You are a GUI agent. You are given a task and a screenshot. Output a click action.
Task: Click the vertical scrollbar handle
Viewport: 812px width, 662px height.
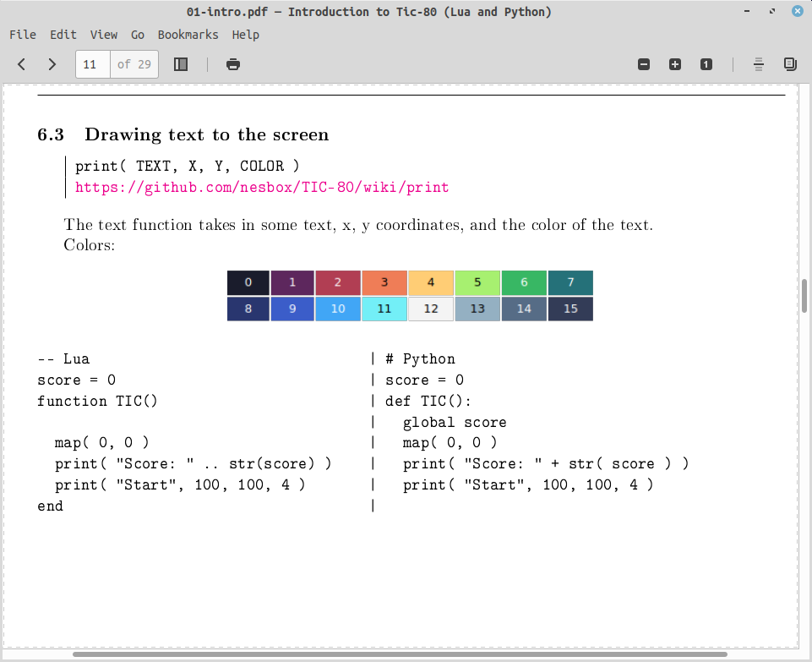pos(804,296)
